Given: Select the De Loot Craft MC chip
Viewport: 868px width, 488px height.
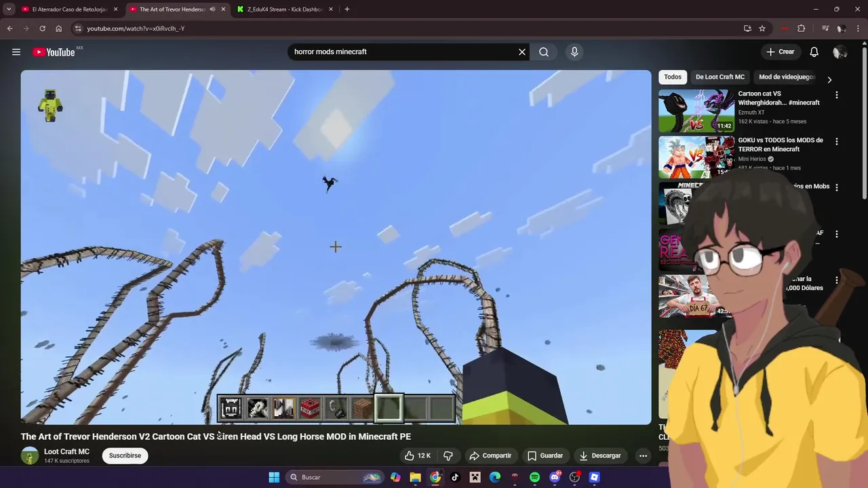Looking at the screenshot, I should pyautogui.click(x=720, y=77).
